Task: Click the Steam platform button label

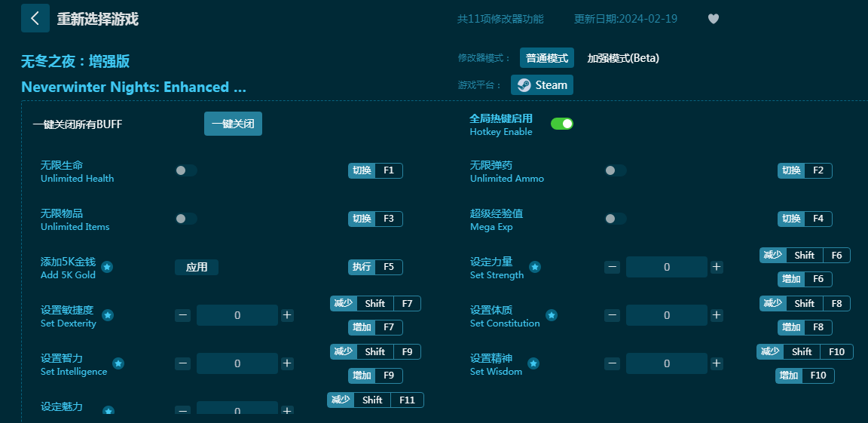Action: [x=552, y=85]
